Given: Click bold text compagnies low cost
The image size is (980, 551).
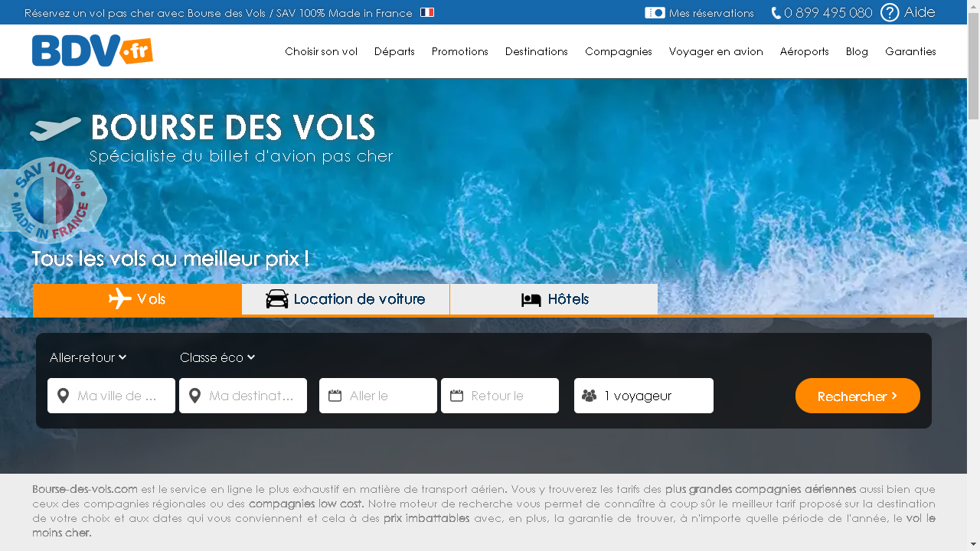Looking at the screenshot, I should [306, 504].
